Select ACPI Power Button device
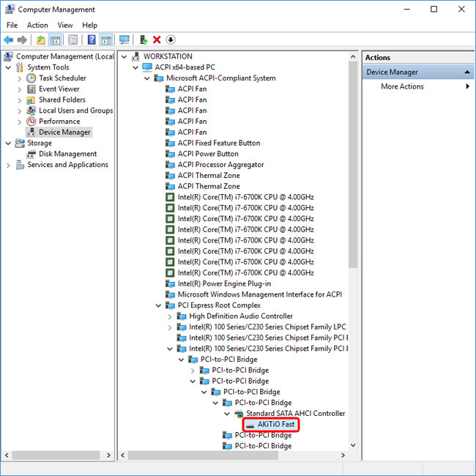Viewport: 476px width, 476px height. tap(208, 154)
